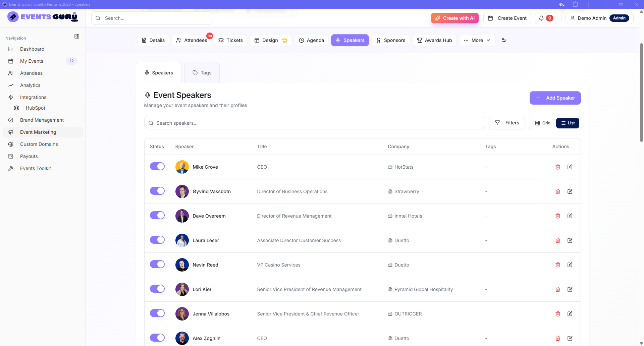Switch to the Agenda tab
This screenshot has width=644, height=346.
[312, 40]
